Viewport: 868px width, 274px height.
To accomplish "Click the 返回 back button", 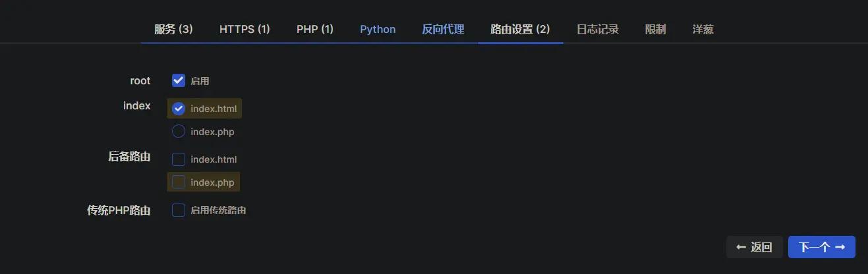I will (754, 247).
